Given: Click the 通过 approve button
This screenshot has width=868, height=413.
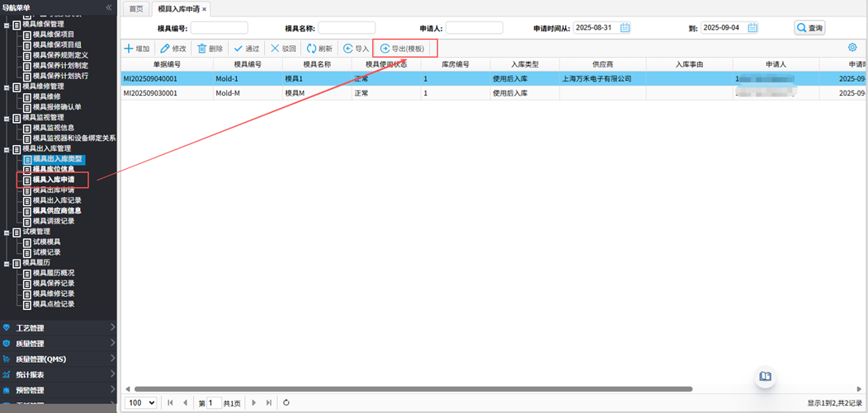Looking at the screenshot, I should (246, 49).
